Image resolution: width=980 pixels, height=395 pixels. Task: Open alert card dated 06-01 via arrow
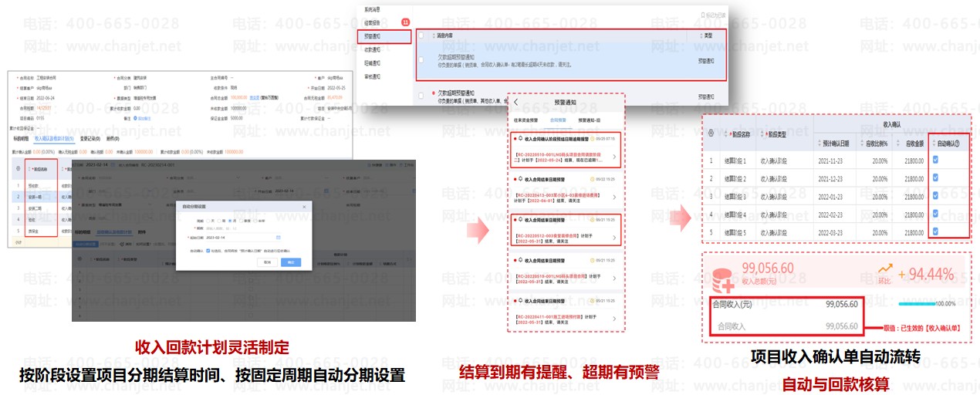[x=613, y=197]
